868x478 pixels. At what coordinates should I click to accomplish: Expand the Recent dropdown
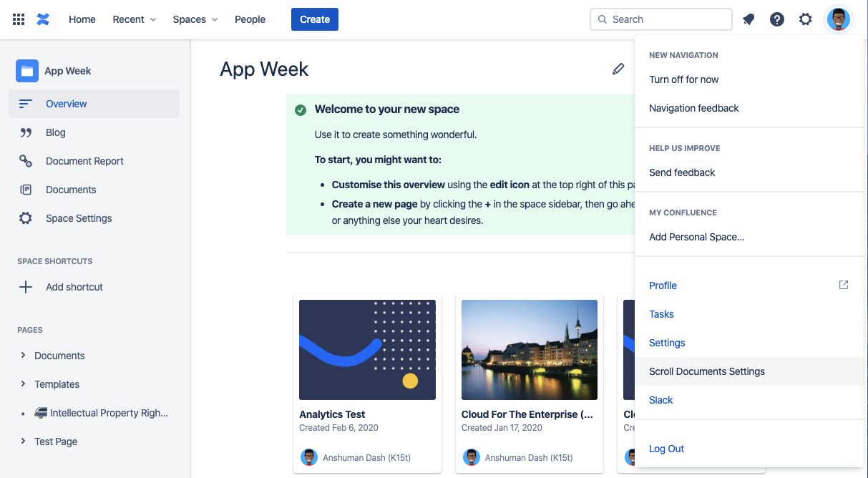pos(134,19)
